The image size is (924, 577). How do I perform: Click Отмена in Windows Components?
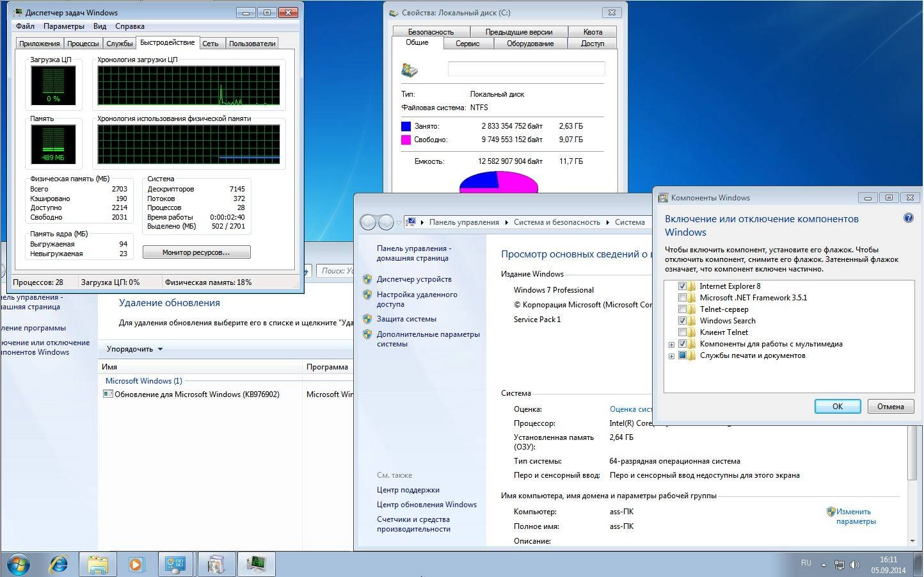coord(891,407)
